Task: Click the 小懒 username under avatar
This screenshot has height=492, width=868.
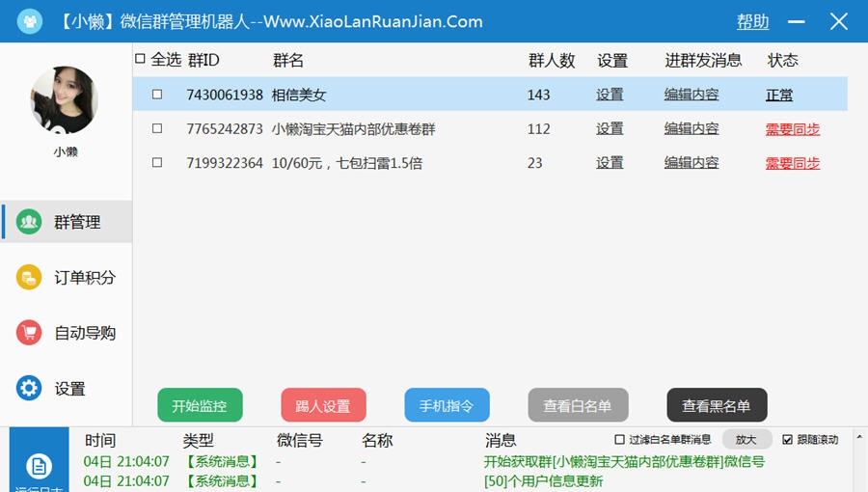Action: click(x=66, y=151)
